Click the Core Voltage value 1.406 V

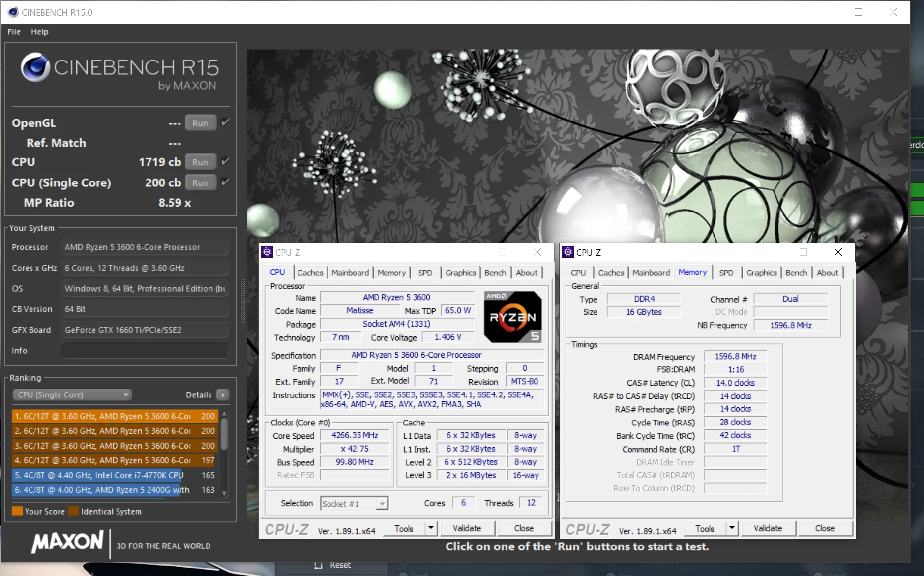click(x=447, y=337)
